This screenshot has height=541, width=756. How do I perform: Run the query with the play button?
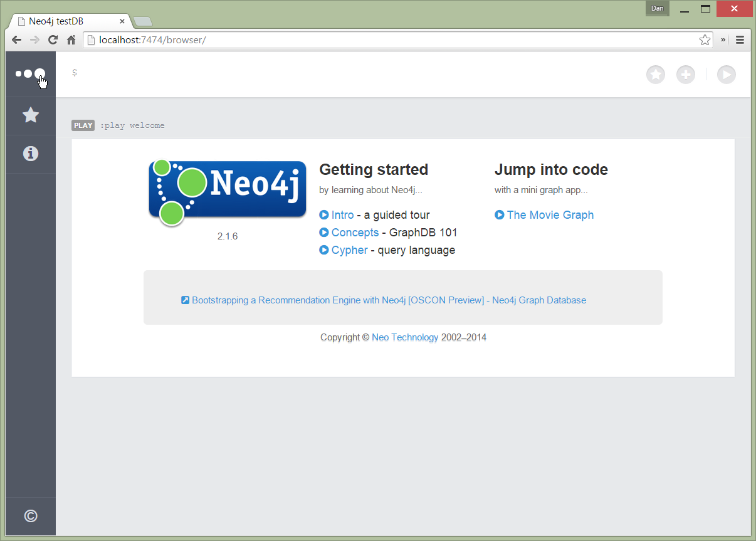pos(727,75)
